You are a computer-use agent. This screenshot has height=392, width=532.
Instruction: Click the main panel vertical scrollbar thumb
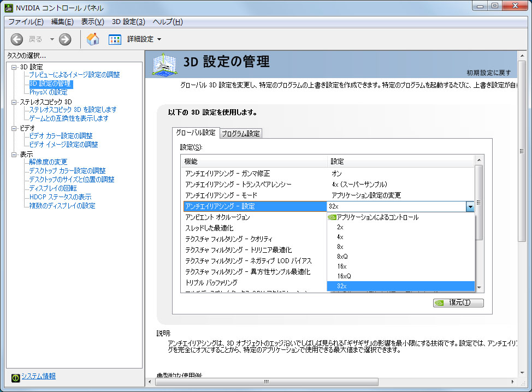point(522,151)
